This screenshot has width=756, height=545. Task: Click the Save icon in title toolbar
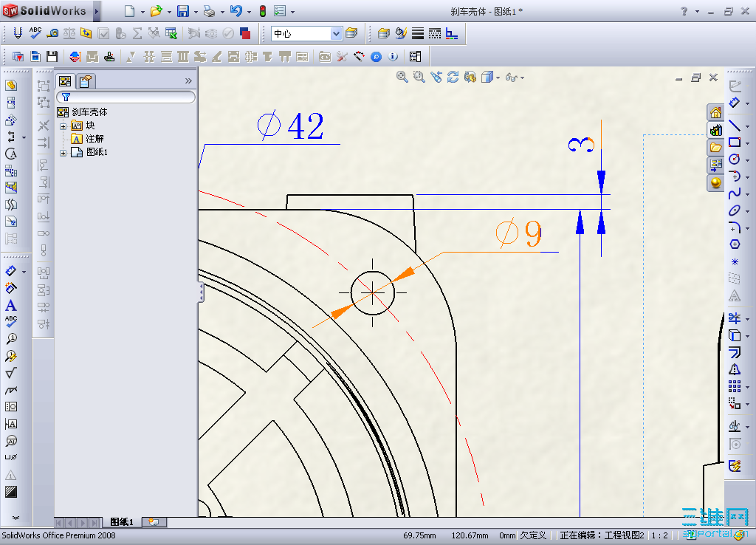tap(182, 11)
